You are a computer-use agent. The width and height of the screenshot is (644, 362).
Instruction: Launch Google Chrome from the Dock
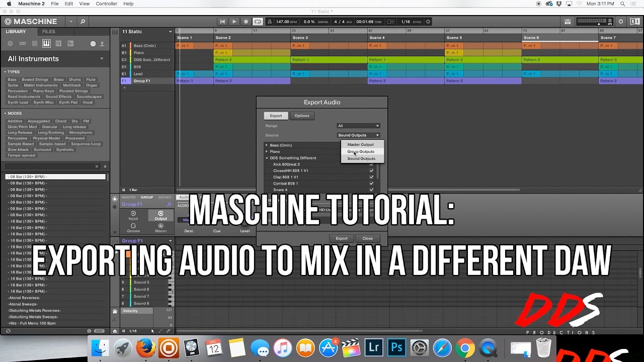(x=465, y=348)
